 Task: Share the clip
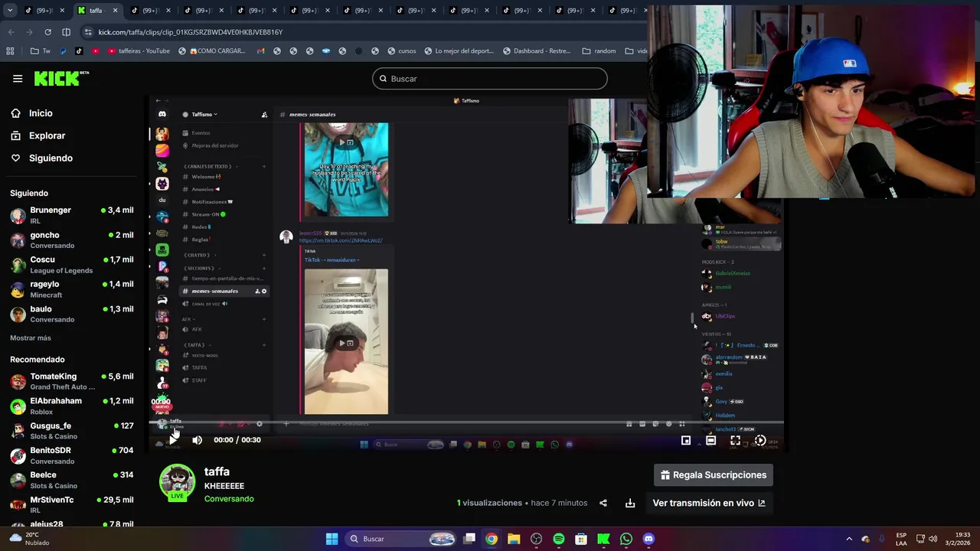(603, 503)
